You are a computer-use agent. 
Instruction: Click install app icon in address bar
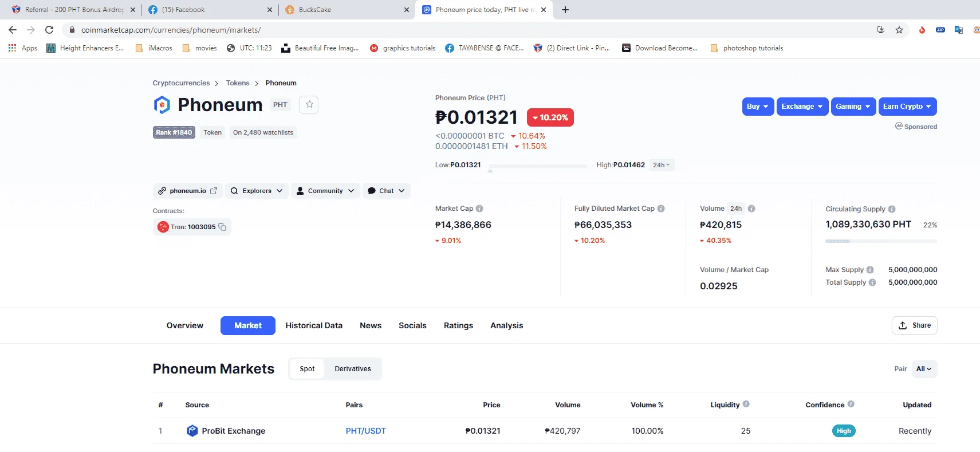click(881, 30)
